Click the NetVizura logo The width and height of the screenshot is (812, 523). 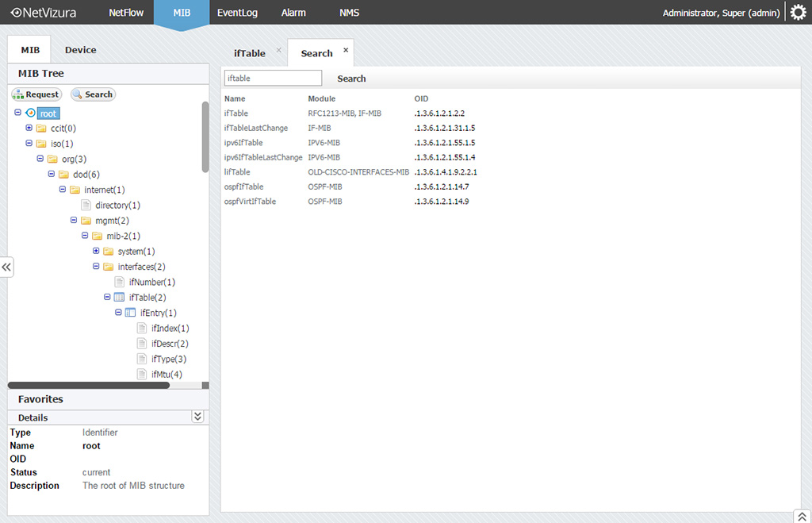click(44, 13)
